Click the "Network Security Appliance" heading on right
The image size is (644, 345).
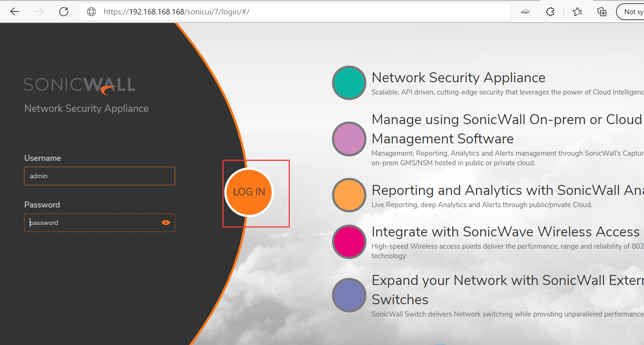coord(459,78)
